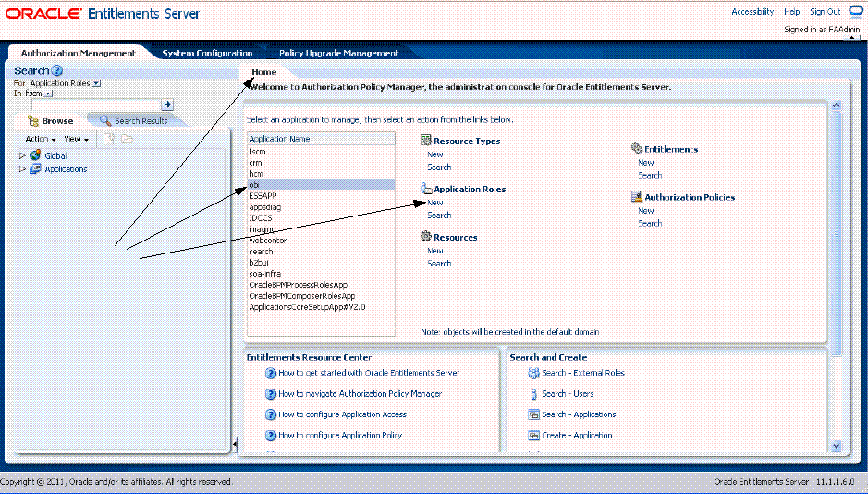
Task: Click the Applications icon in tree
Action: [35, 169]
